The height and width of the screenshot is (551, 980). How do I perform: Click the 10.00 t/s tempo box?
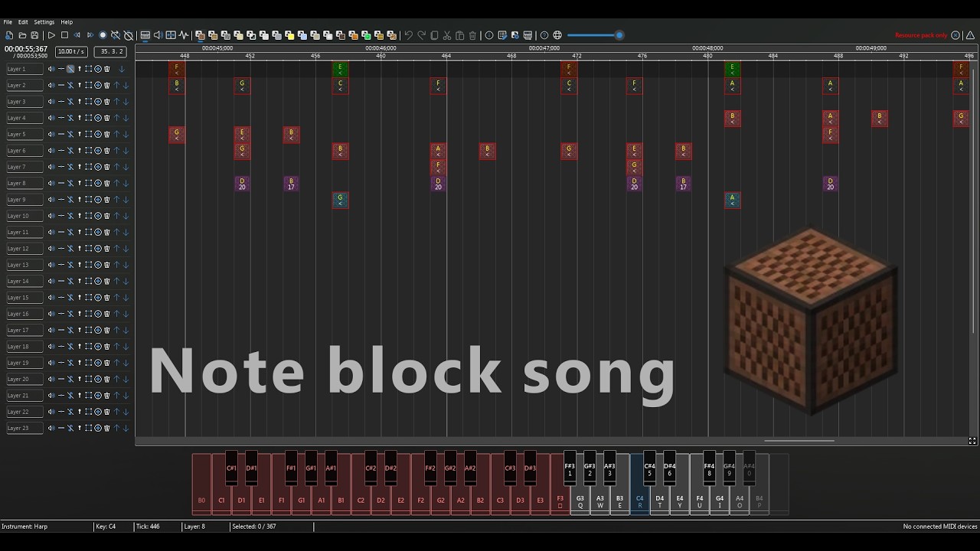tap(71, 51)
